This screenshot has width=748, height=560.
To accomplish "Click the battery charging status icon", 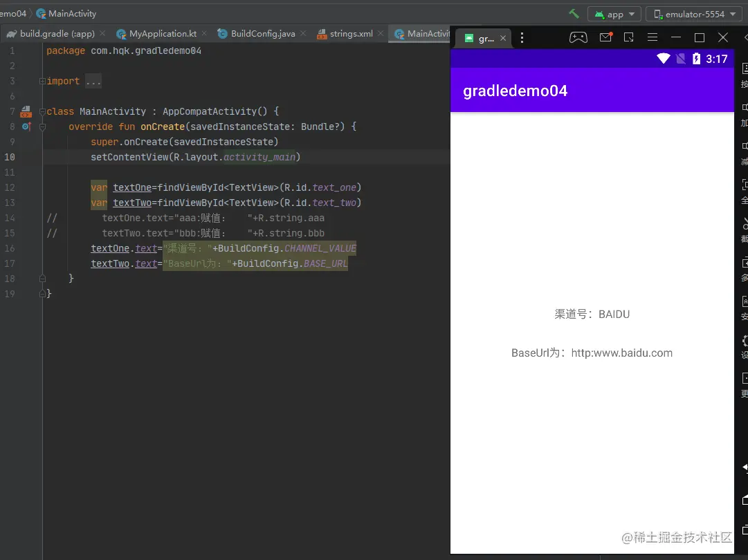I will tap(697, 59).
